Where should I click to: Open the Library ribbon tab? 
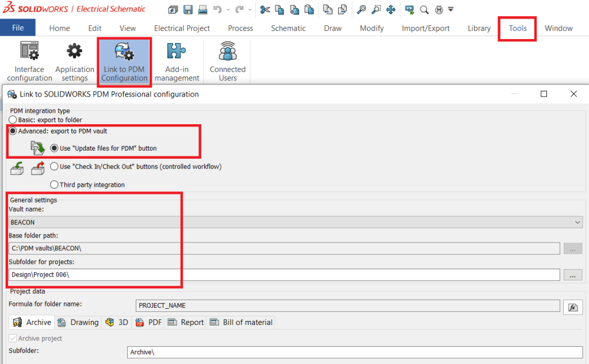(x=479, y=28)
